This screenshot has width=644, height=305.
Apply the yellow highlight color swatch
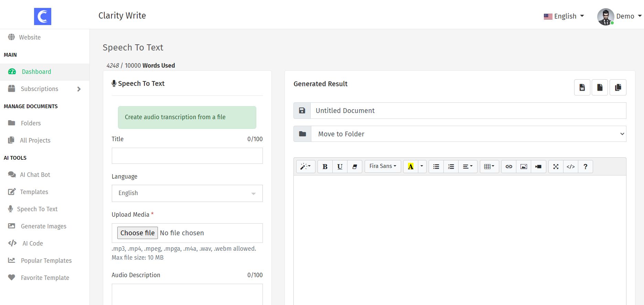[410, 167]
